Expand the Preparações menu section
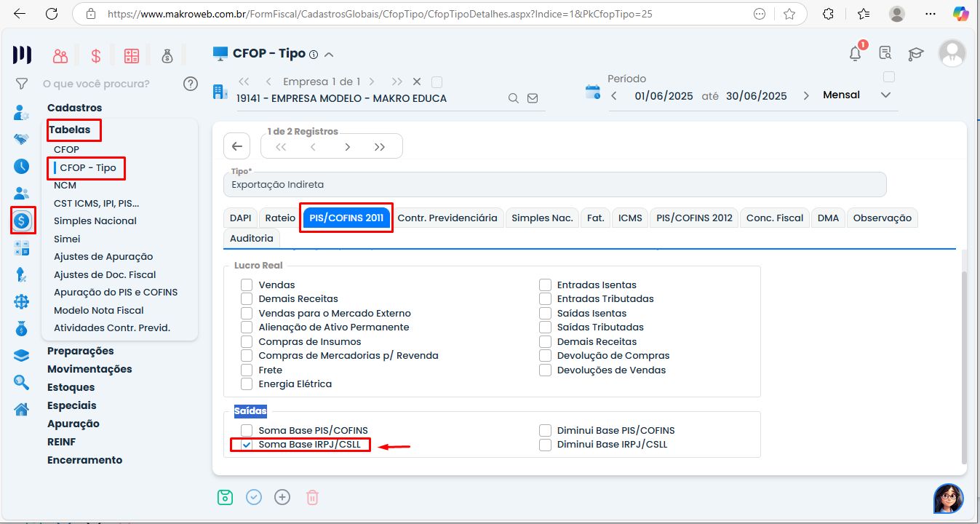980x524 pixels. point(81,351)
